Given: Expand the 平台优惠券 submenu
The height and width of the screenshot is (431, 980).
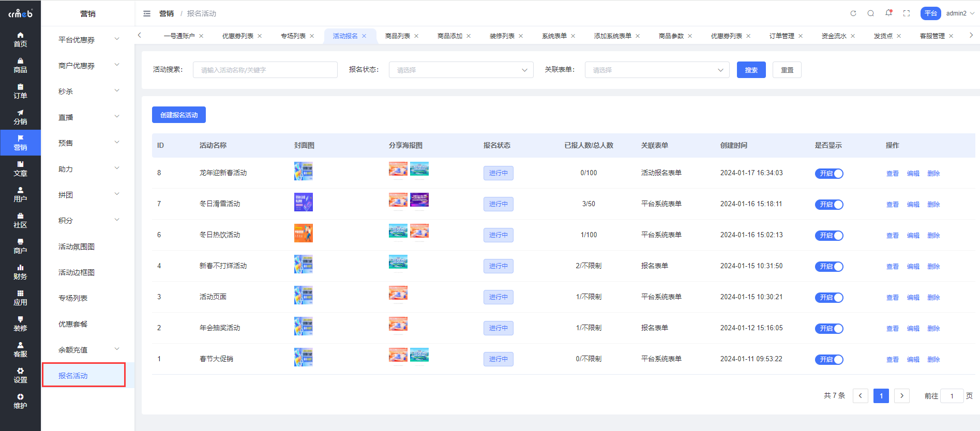Looking at the screenshot, I should coord(88,39).
